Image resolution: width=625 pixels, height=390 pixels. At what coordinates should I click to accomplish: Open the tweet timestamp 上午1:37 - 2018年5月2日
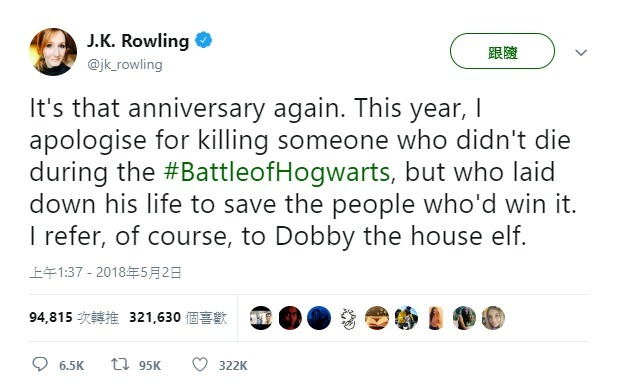coord(105,273)
